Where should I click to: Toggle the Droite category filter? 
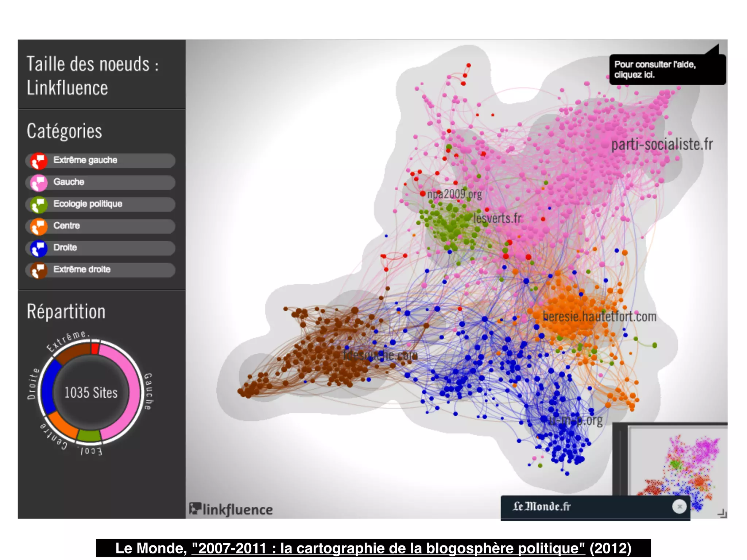pos(100,248)
